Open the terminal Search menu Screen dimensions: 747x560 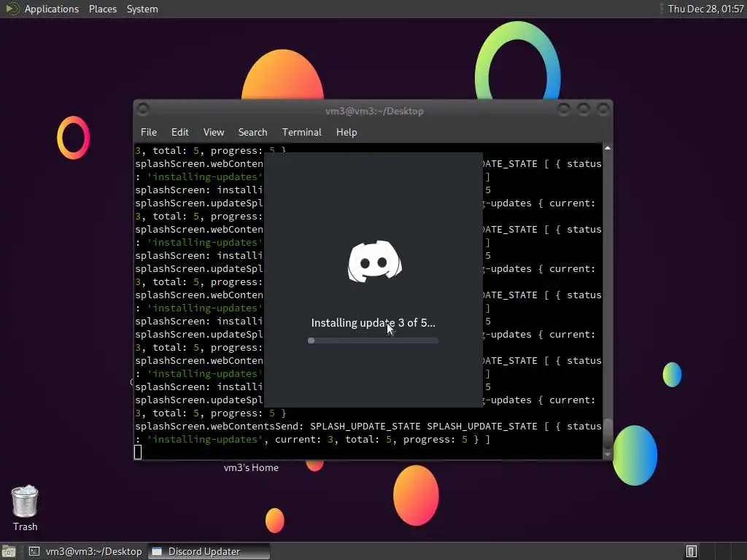tap(252, 133)
